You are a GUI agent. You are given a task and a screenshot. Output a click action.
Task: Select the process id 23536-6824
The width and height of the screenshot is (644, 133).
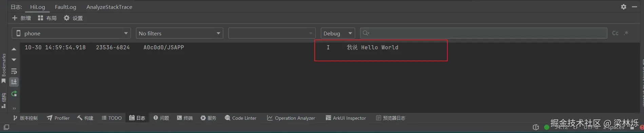tap(113, 47)
